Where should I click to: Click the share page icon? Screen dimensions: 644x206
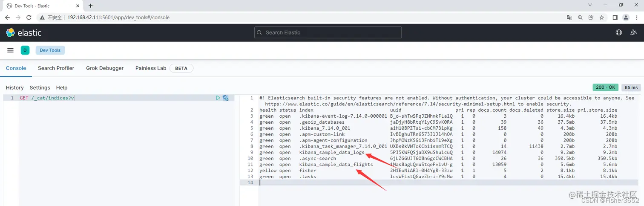591,17
